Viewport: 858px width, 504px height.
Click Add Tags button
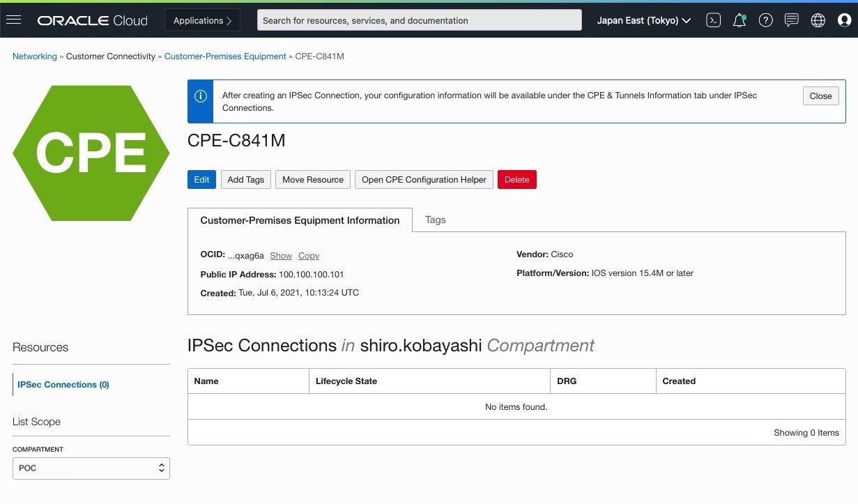tap(246, 179)
